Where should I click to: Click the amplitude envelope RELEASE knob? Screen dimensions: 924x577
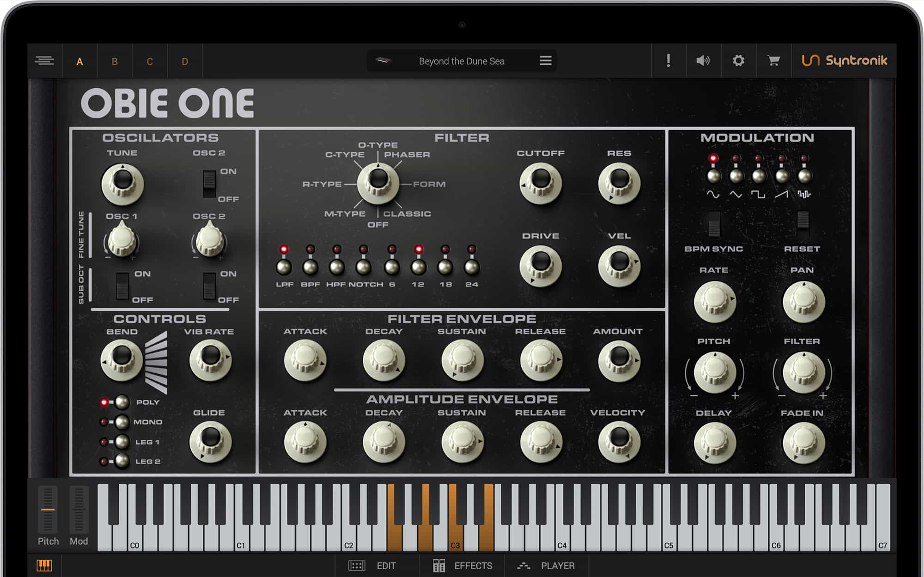541,442
